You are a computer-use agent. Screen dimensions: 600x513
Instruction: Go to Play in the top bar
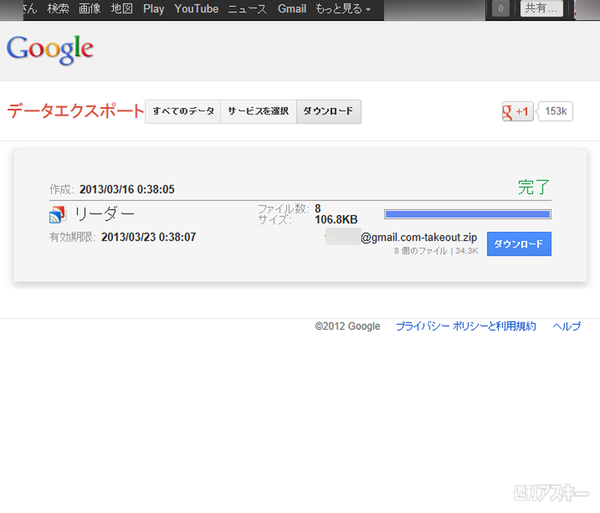pyautogui.click(x=153, y=8)
